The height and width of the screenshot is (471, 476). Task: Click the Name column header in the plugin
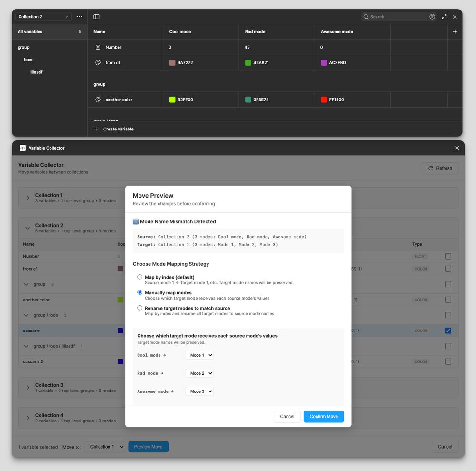point(29,244)
